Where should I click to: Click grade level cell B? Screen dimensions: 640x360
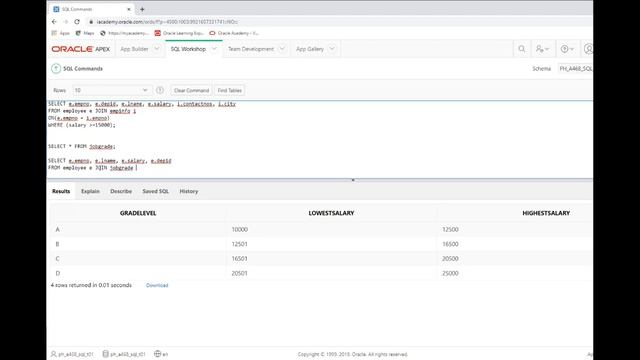point(58,244)
